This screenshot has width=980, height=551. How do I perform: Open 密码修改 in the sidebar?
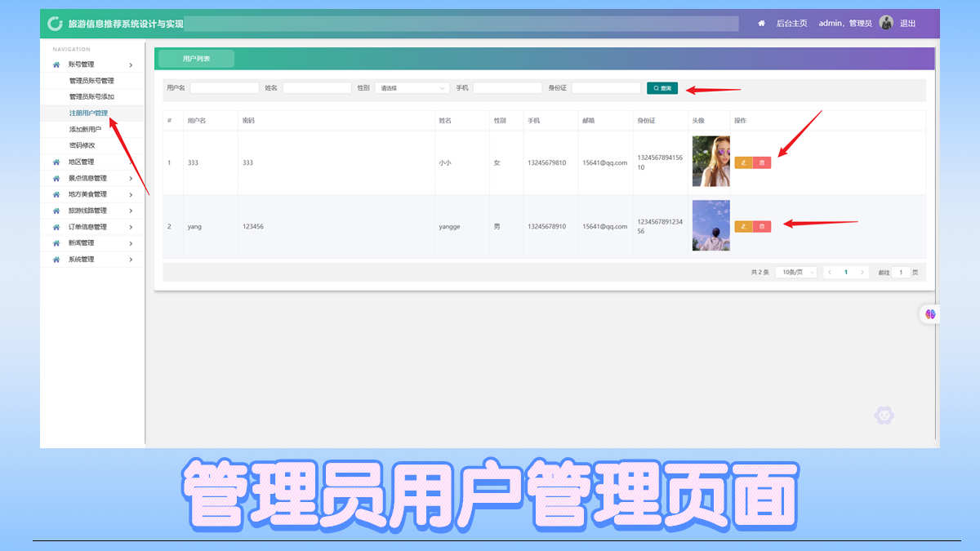pyautogui.click(x=82, y=145)
